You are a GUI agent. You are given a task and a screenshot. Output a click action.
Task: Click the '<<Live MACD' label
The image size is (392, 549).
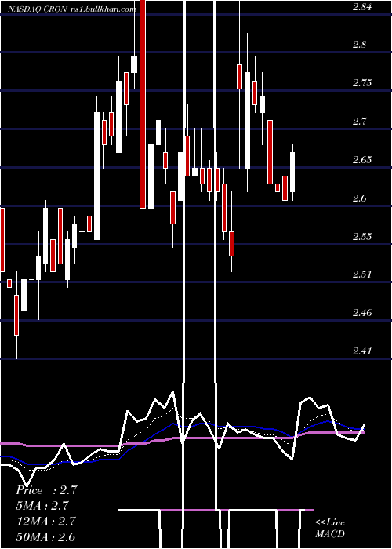click(x=330, y=529)
